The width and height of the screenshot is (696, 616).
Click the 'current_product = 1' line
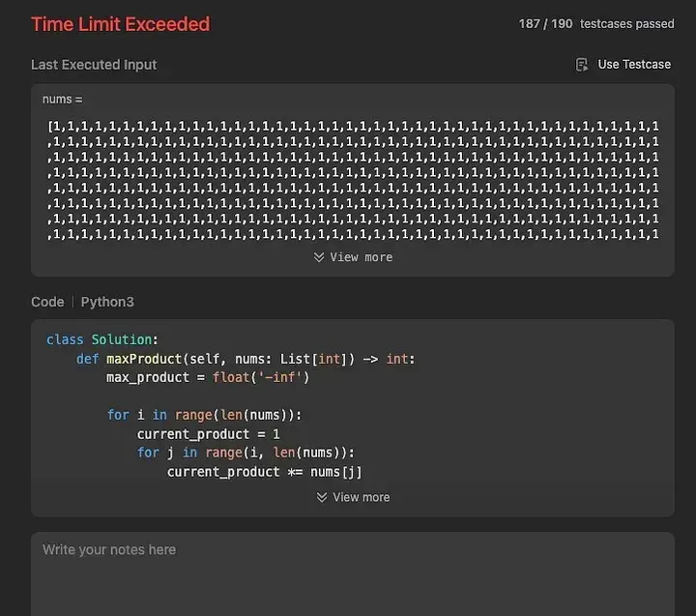[208, 434]
